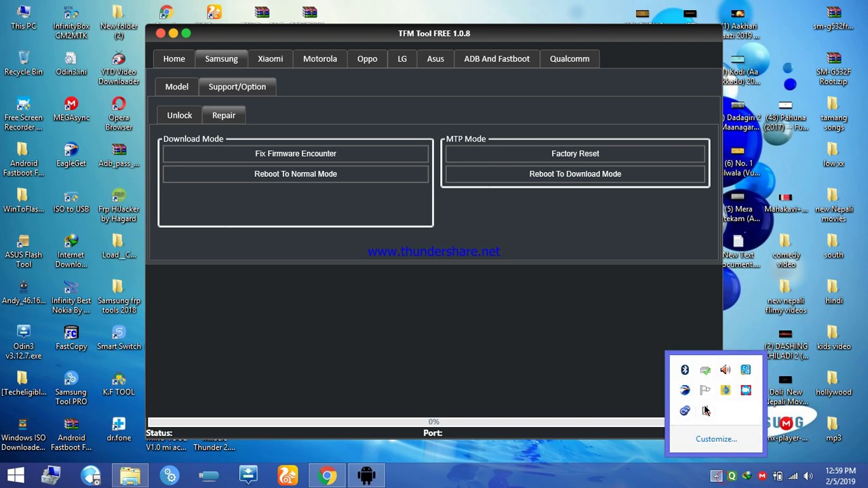Screen dimensions: 868x488
Task: Click Reboot To Normal Mode button
Action: [296, 174]
